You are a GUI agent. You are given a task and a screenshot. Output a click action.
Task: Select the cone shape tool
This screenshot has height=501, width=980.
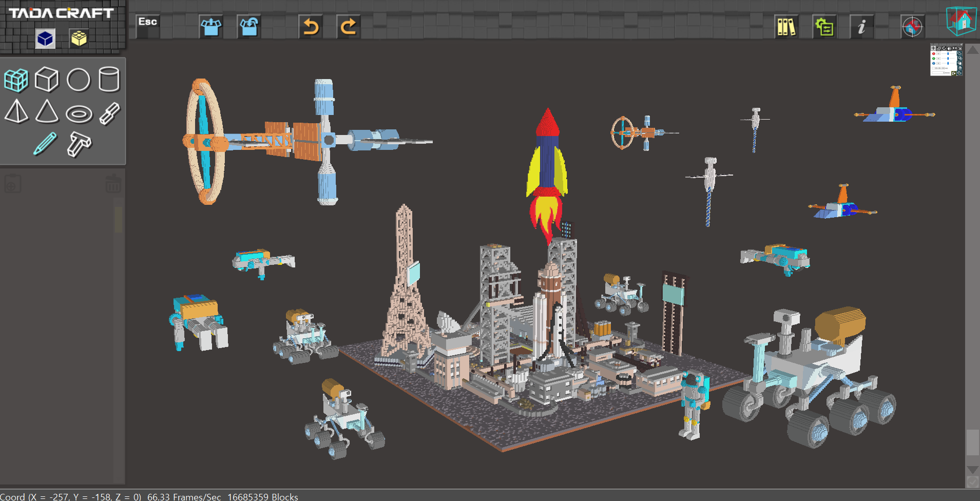47,111
